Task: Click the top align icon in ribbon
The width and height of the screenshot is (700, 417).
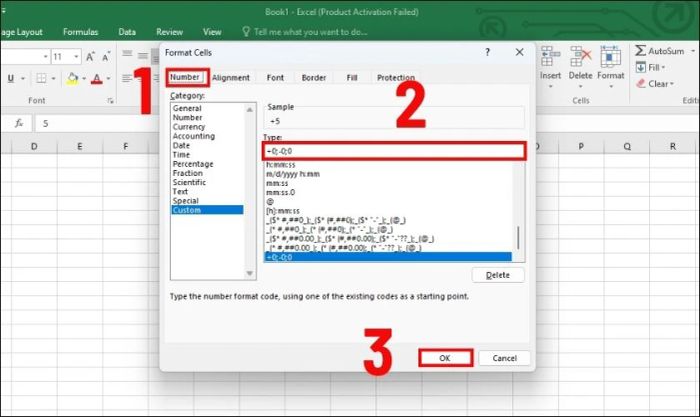Action: click(x=127, y=54)
